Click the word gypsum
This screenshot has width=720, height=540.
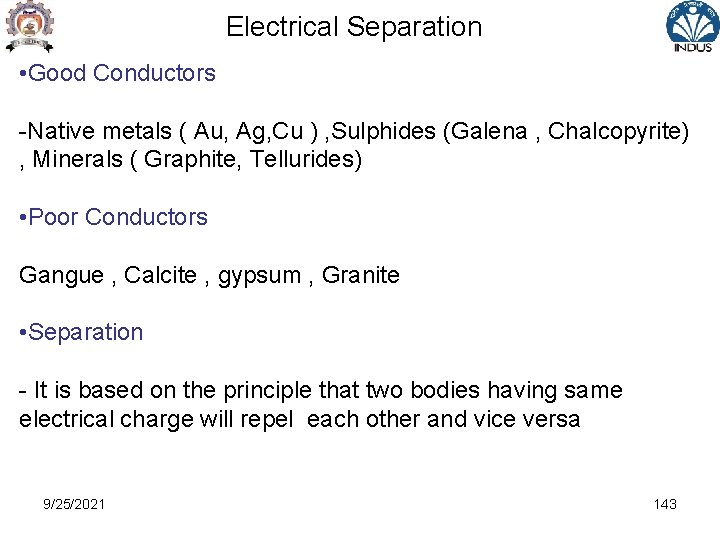click(x=259, y=276)
